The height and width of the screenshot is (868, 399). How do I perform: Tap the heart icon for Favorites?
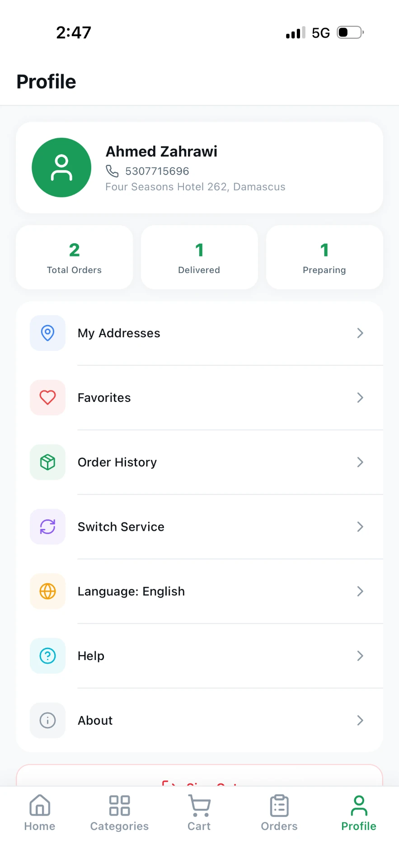47,397
